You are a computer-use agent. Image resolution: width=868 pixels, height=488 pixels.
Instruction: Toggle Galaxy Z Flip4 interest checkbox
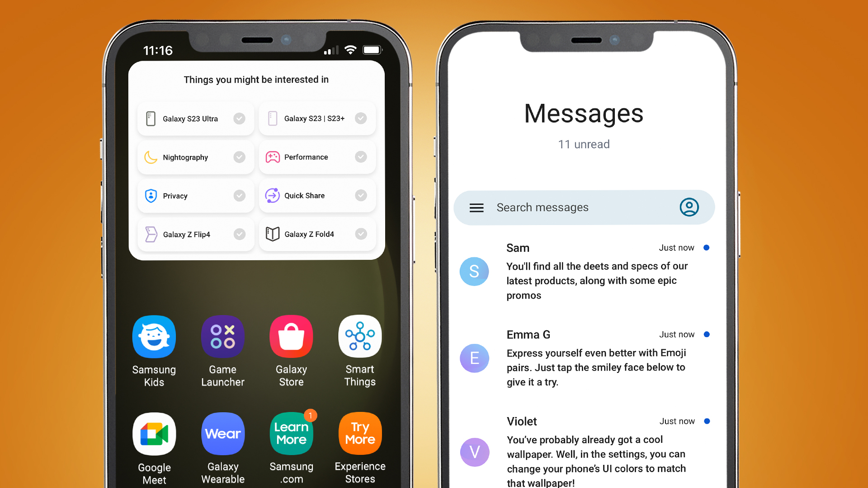(x=237, y=234)
